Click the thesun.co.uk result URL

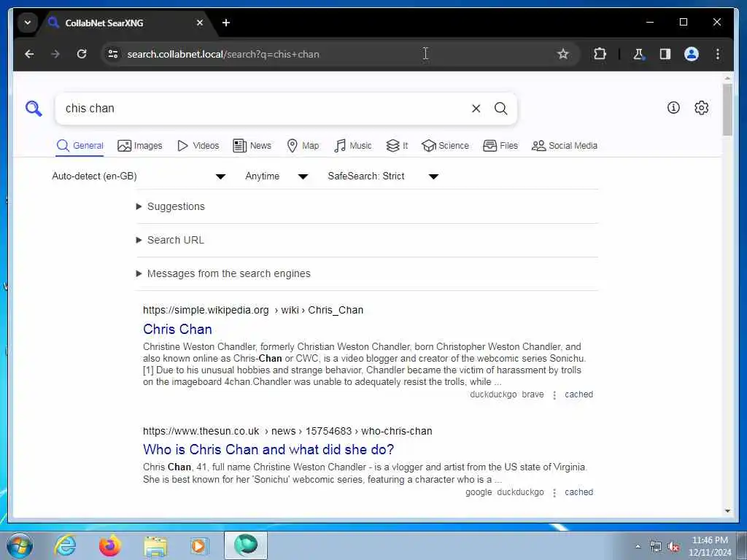[287, 432]
